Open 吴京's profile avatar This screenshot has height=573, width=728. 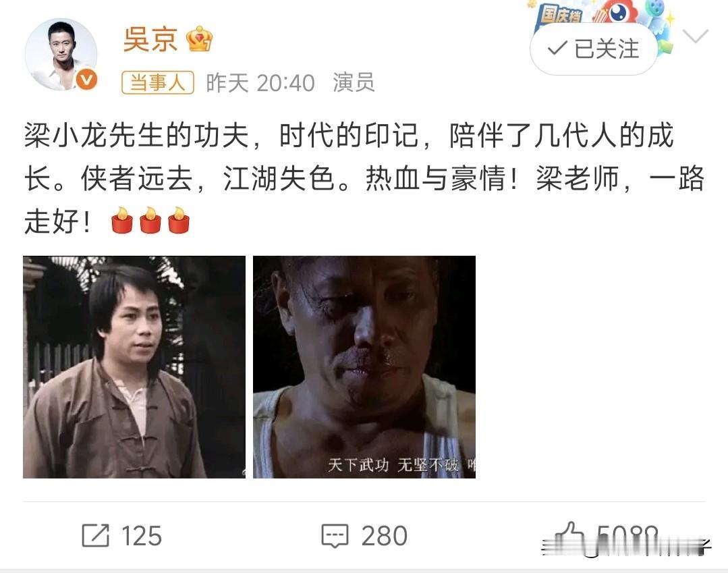(x=61, y=55)
